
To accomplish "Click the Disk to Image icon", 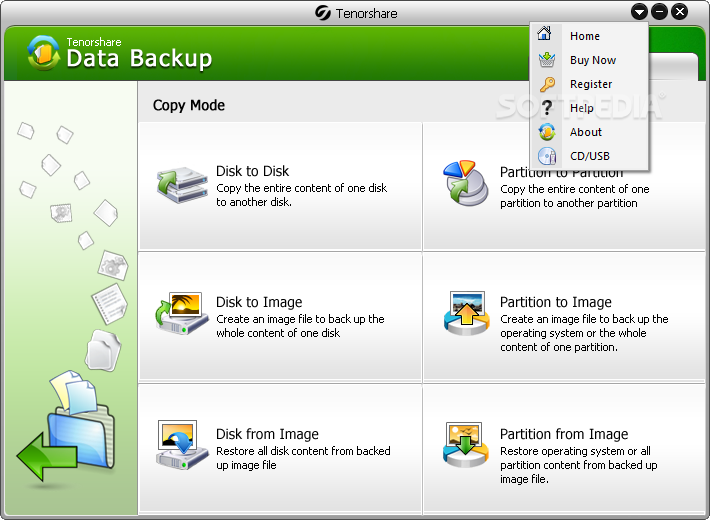I will click(x=182, y=313).
